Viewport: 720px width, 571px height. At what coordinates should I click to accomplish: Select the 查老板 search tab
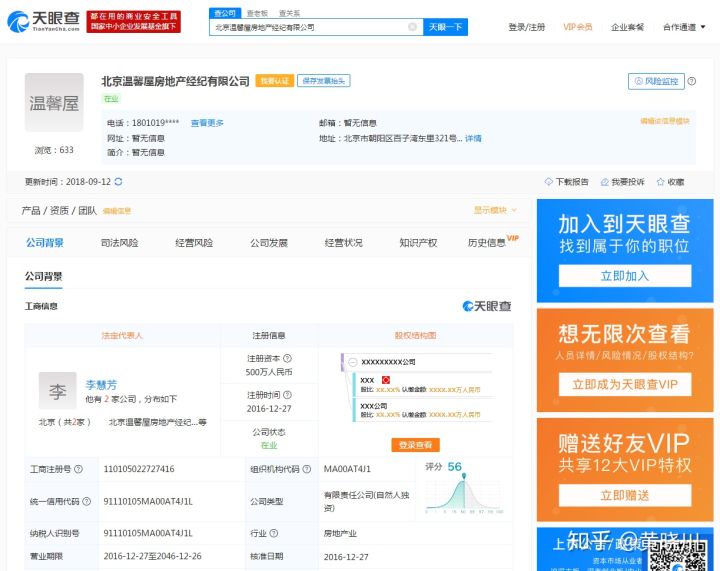pos(257,13)
